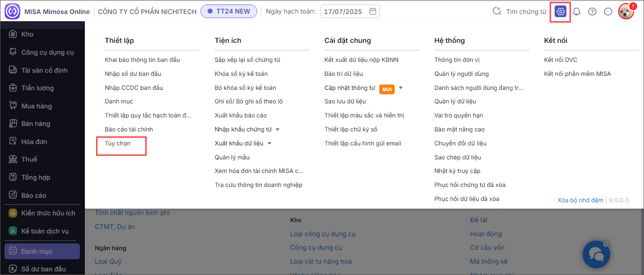Expand Nhập khẩu chứng từ dropdown arrow
The width and height of the screenshot is (644, 275).
(278, 130)
